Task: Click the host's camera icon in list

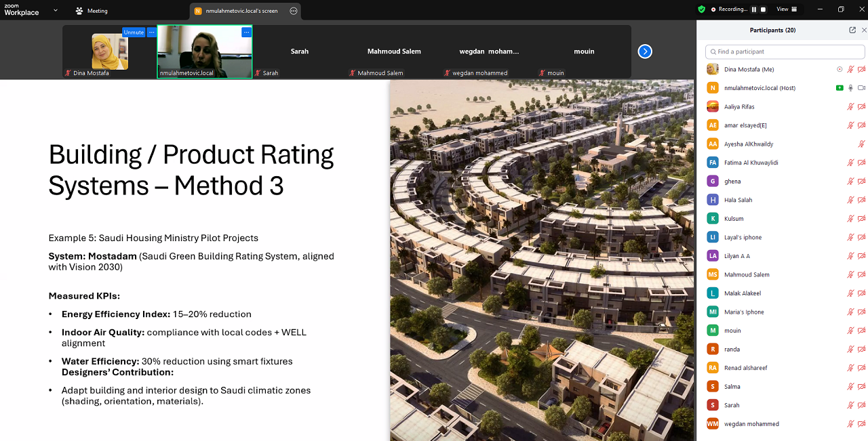Action: pyautogui.click(x=861, y=88)
